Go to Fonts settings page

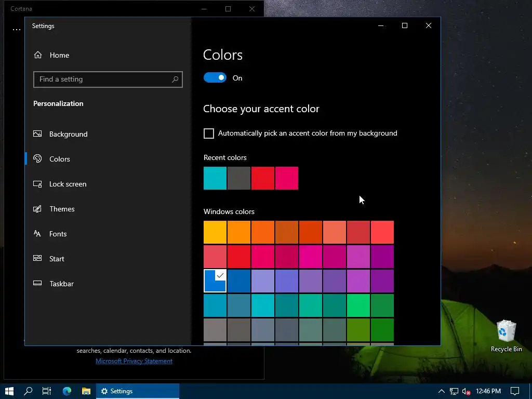pyautogui.click(x=58, y=234)
